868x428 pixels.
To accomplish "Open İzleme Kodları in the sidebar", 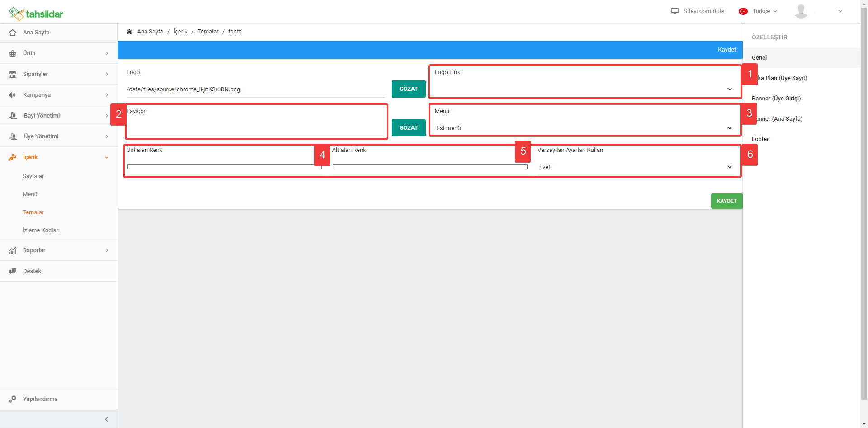I will (41, 230).
